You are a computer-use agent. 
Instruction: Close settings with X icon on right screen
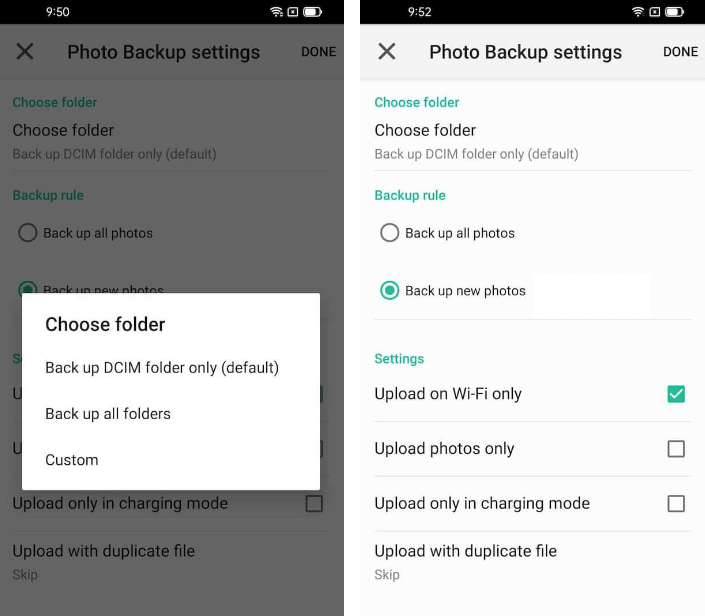point(387,51)
